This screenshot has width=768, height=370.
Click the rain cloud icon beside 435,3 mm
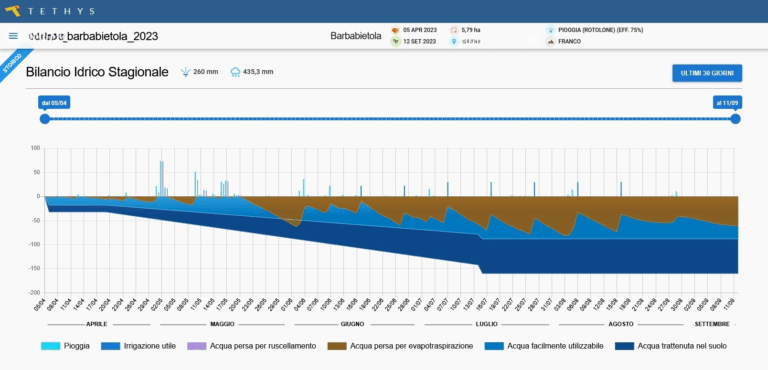coord(236,72)
